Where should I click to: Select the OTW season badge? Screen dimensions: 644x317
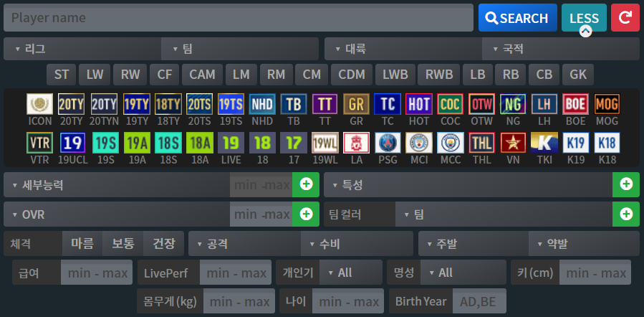(482, 104)
